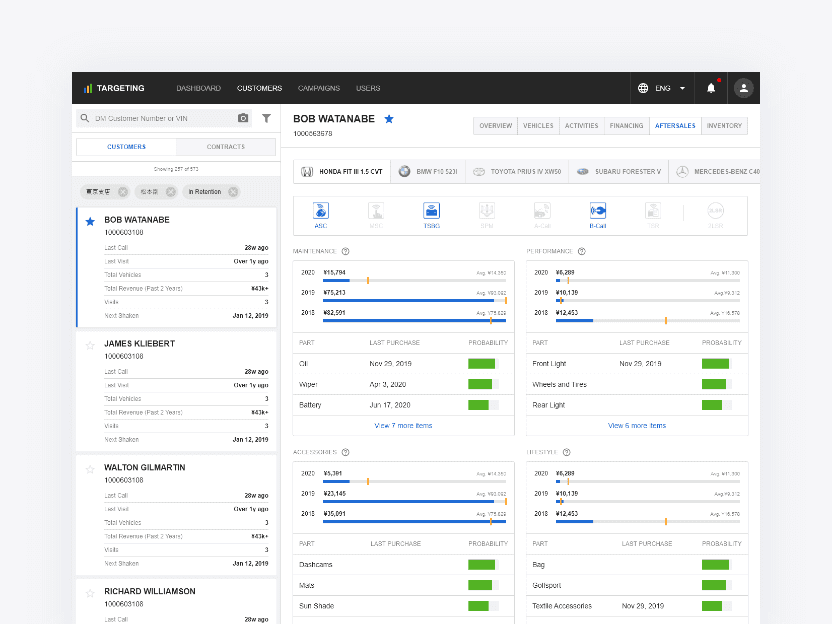832x624 pixels.
Task: Open Richard Williamson customer card
Action: [x=176, y=602]
